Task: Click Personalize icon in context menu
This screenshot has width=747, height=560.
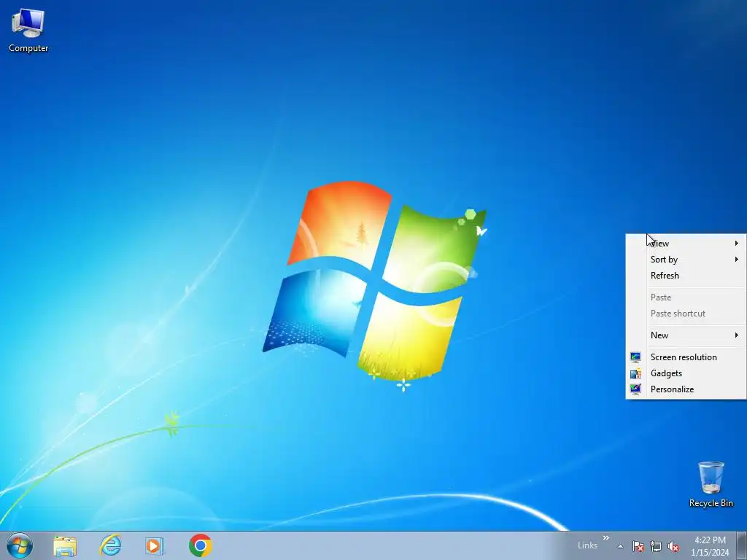Action: point(635,389)
